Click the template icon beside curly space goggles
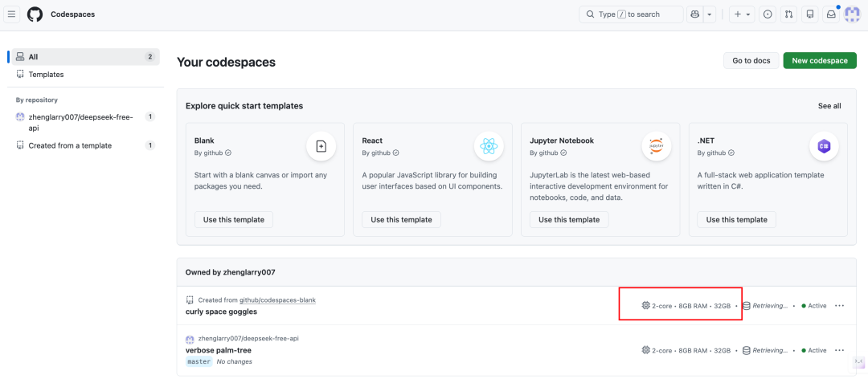868x379 pixels. (190, 300)
